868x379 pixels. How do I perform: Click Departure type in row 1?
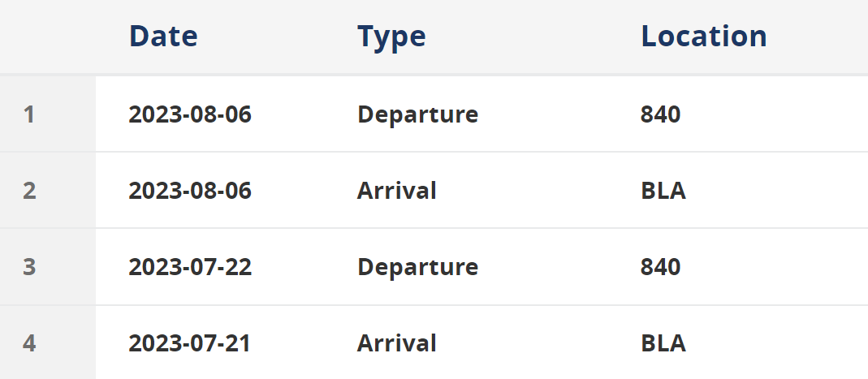[417, 115]
